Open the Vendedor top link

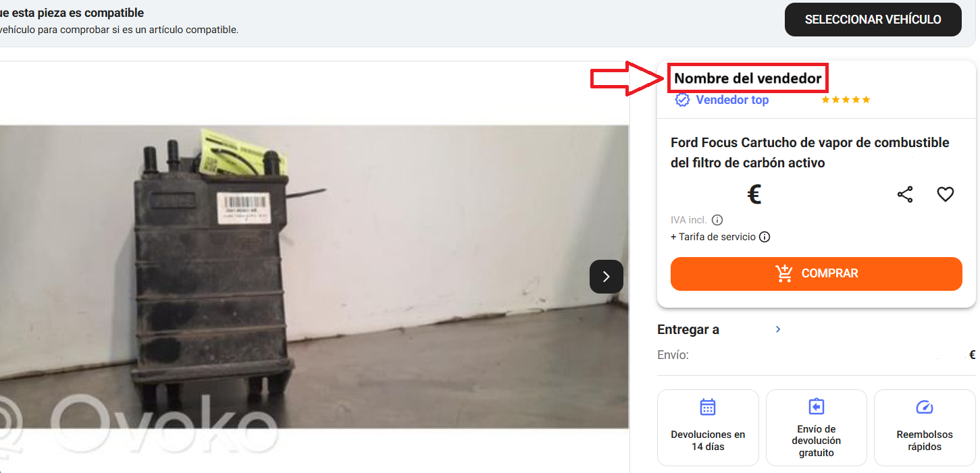732,100
